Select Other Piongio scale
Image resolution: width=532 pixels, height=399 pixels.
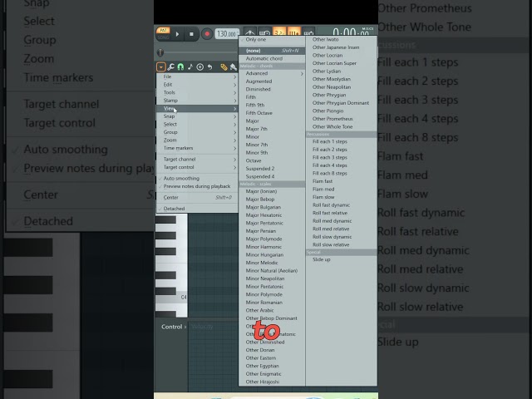click(x=342, y=111)
